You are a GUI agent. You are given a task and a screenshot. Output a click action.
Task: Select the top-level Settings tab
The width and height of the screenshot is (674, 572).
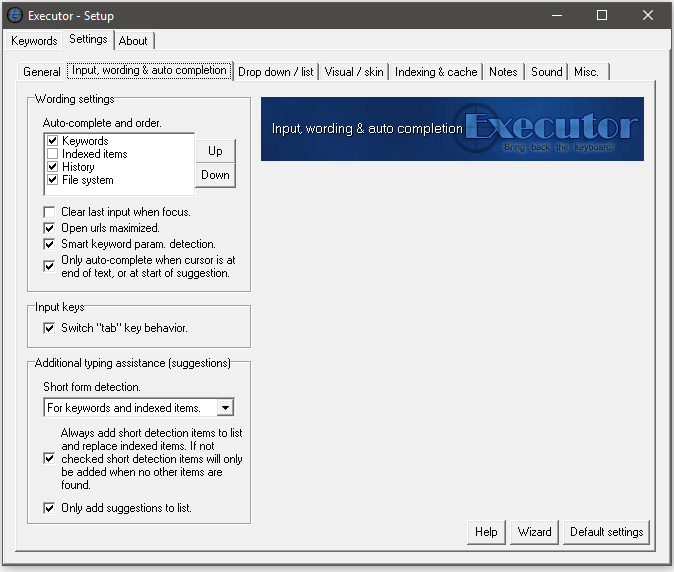coord(88,40)
